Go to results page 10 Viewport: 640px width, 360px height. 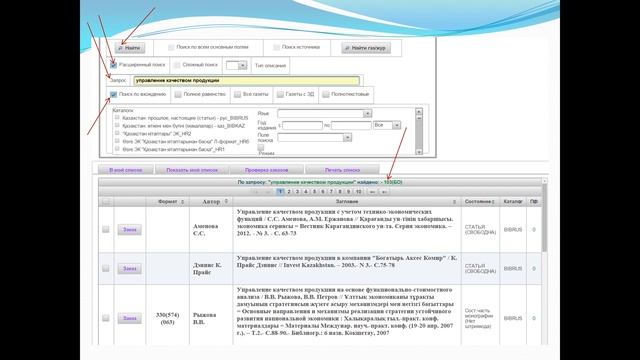tap(358, 191)
